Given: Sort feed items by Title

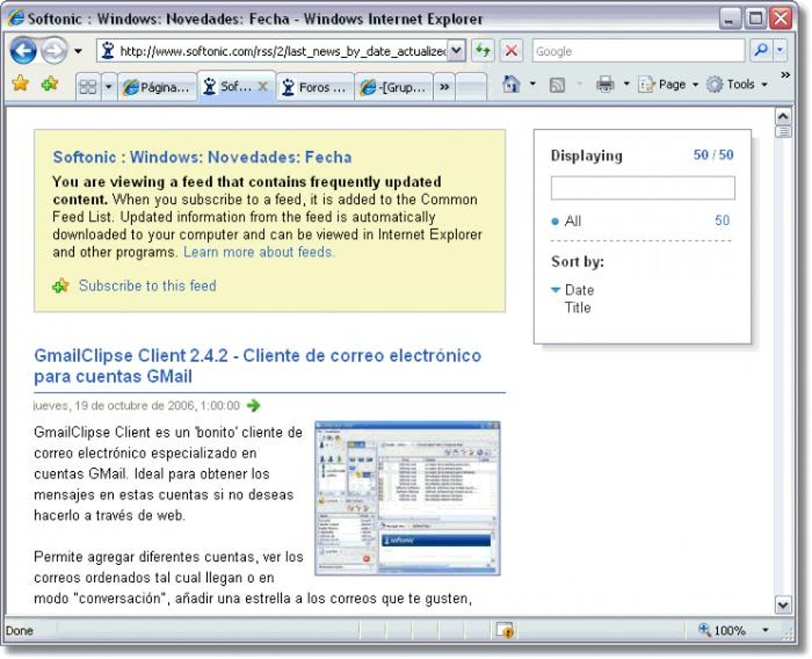Looking at the screenshot, I should pyautogui.click(x=577, y=307).
